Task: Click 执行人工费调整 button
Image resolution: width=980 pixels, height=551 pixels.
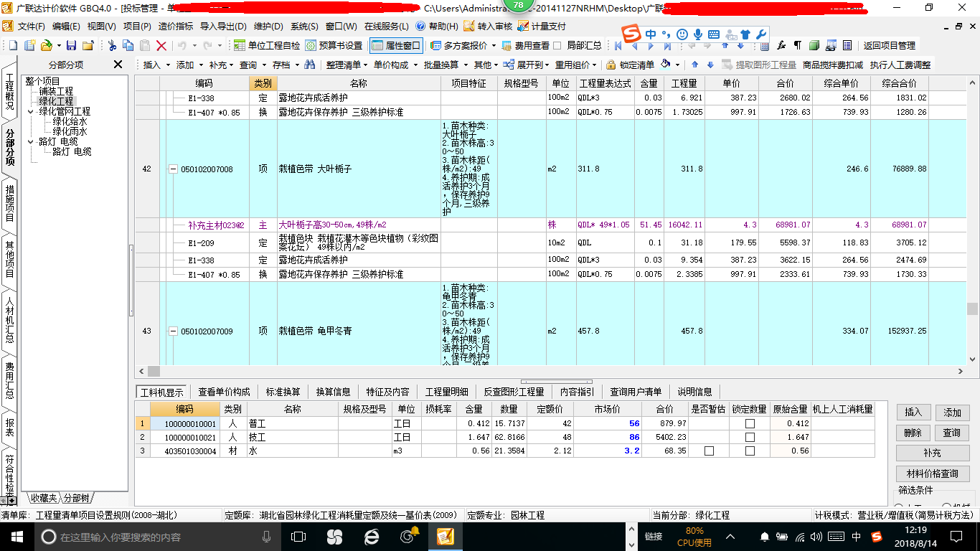Action: pos(900,65)
